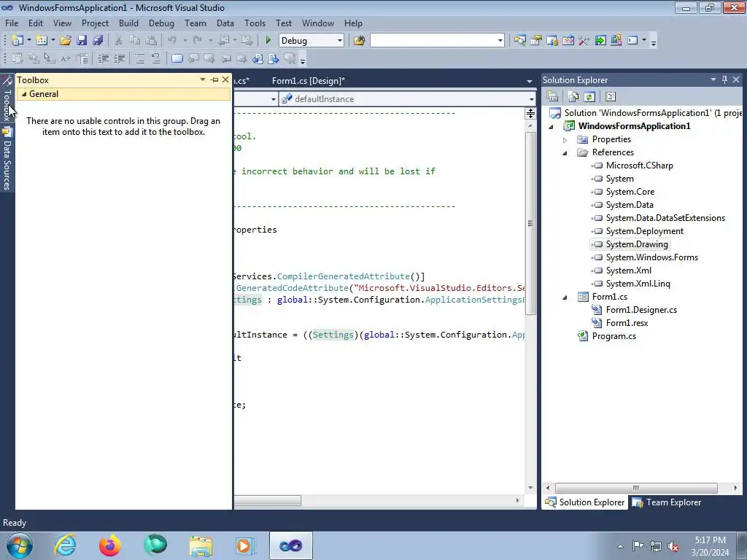
Task: Open the Debug configuration dropdown
Action: [340, 41]
